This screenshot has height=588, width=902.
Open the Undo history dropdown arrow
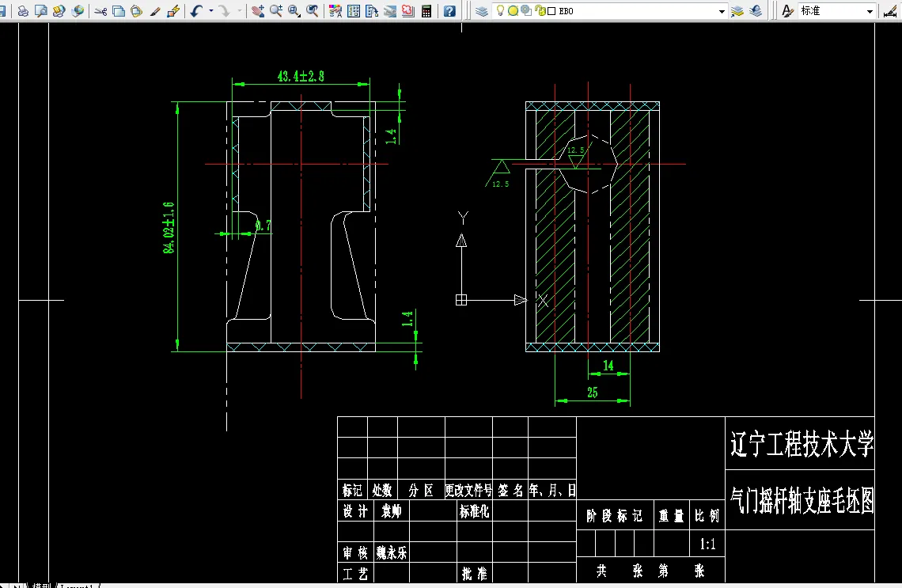click(x=211, y=11)
